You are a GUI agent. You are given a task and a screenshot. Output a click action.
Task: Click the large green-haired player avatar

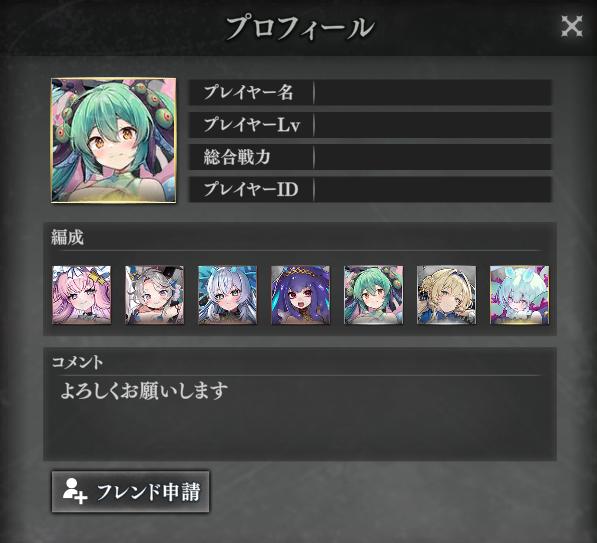[113, 141]
